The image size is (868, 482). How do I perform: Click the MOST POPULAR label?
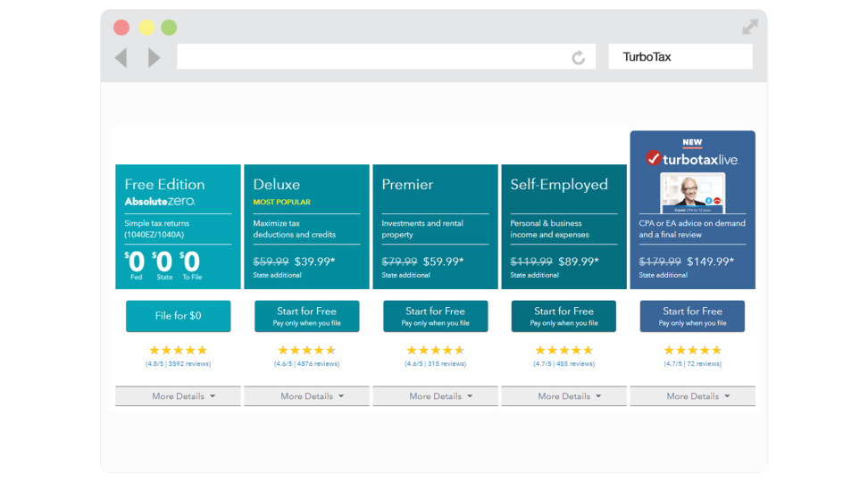point(282,202)
